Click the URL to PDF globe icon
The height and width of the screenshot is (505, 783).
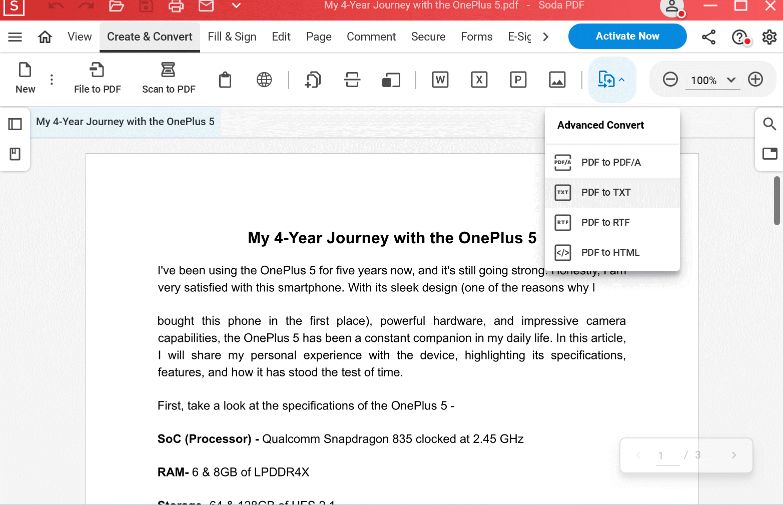point(264,80)
